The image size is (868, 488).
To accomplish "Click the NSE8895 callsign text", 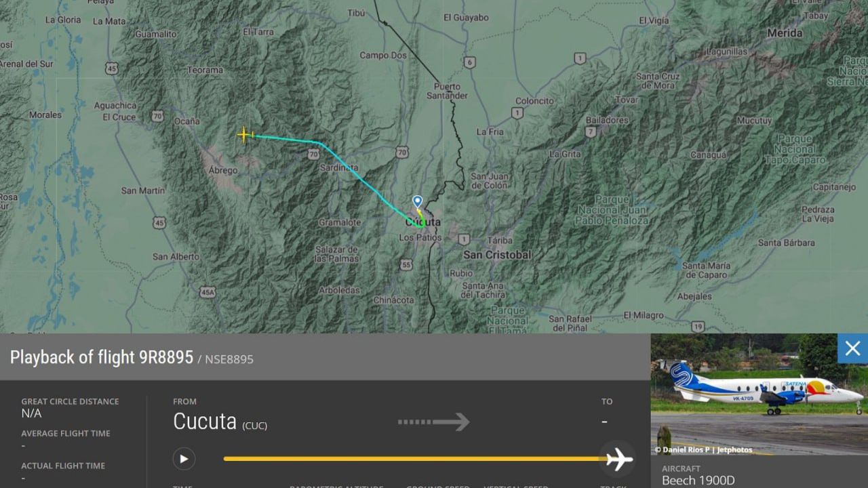I will (229, 359).
